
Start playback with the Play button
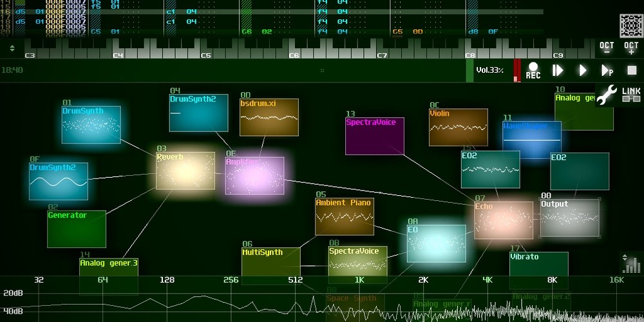583,70
